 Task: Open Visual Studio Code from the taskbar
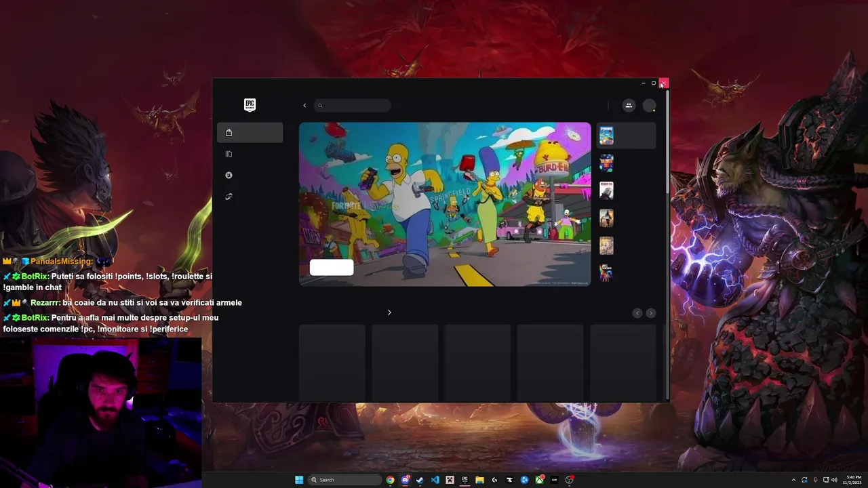click(435, 480)
